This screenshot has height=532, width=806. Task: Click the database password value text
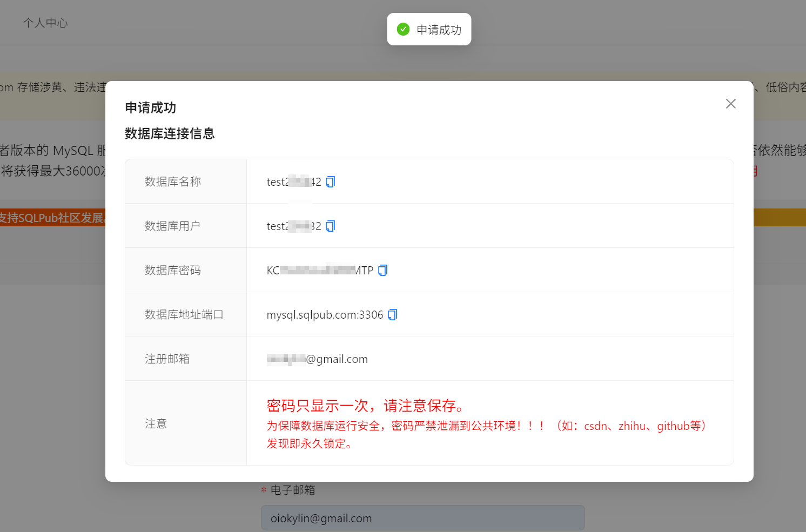319,271
